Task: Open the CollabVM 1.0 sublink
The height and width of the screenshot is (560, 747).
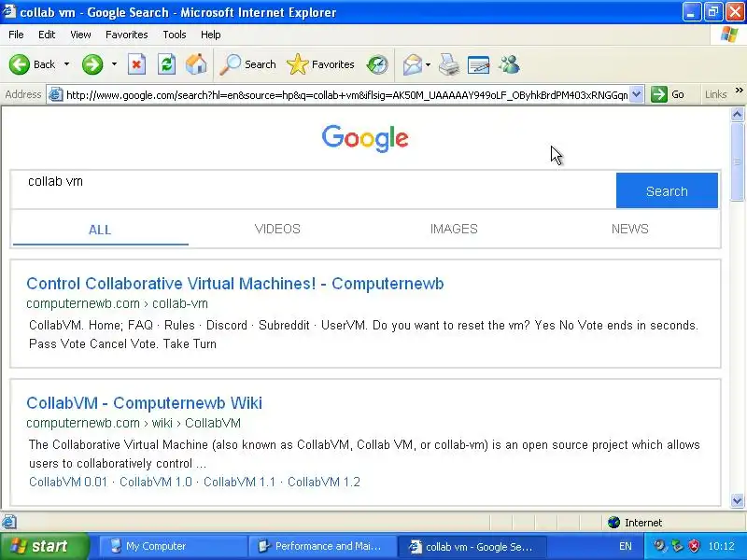Action: (x=156, y=482)
